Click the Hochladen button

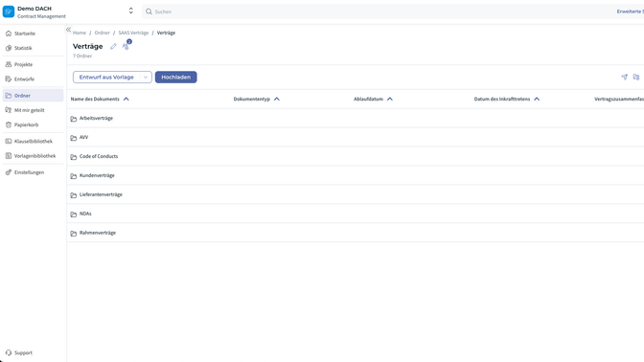point(175,78)
